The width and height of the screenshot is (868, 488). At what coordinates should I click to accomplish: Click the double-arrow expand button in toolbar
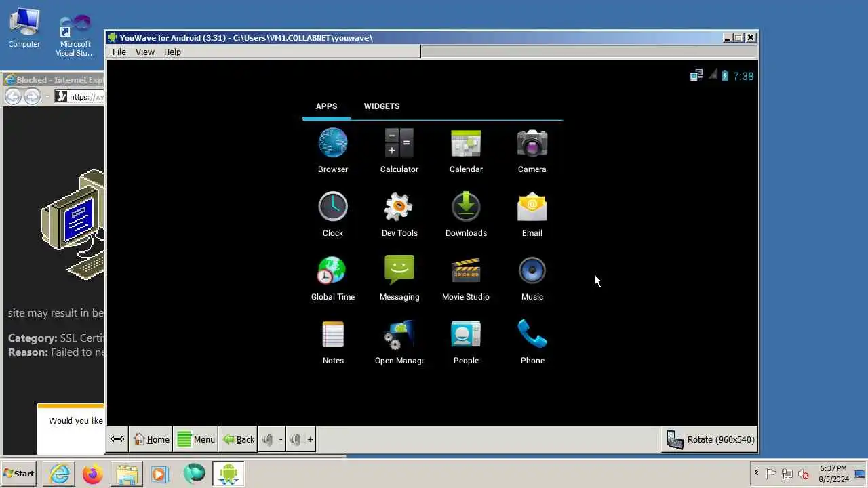point(117,439)
